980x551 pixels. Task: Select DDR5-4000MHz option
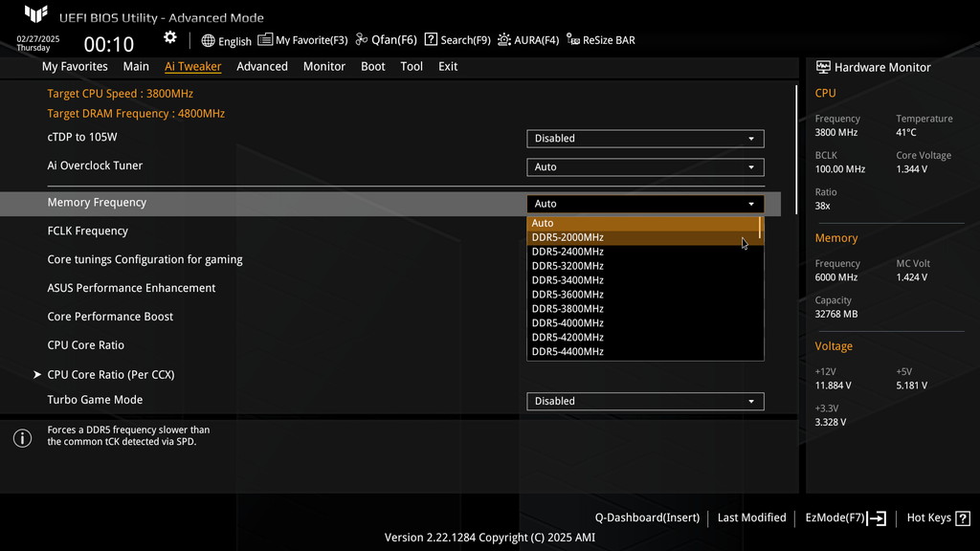tap(642, 323)
